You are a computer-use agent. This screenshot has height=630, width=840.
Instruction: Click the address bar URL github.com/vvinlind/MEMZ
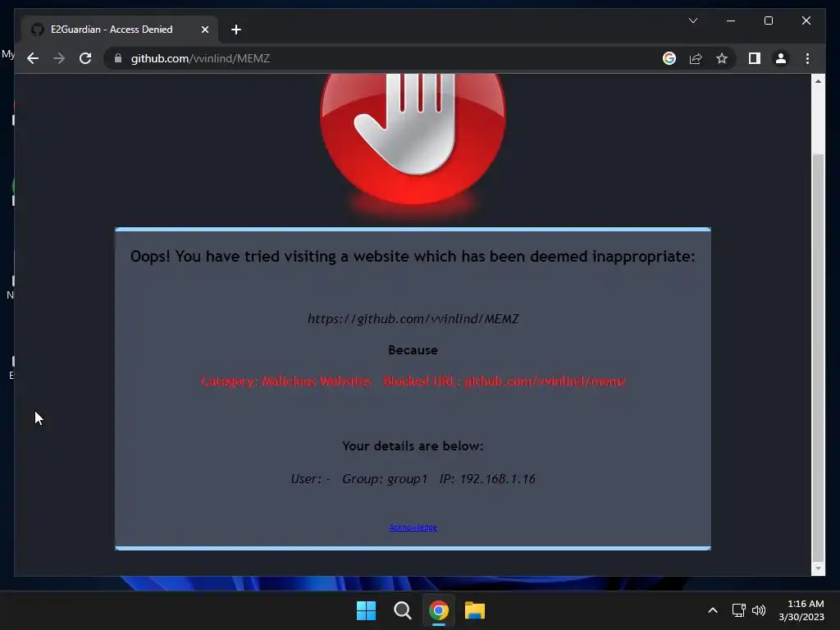click(x=200, y=58)
